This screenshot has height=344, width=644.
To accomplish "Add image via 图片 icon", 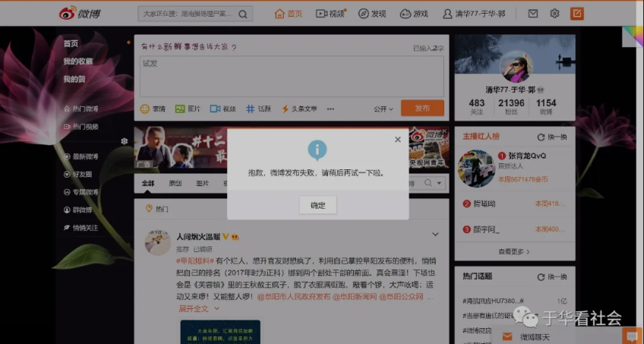I will (188, 109).
